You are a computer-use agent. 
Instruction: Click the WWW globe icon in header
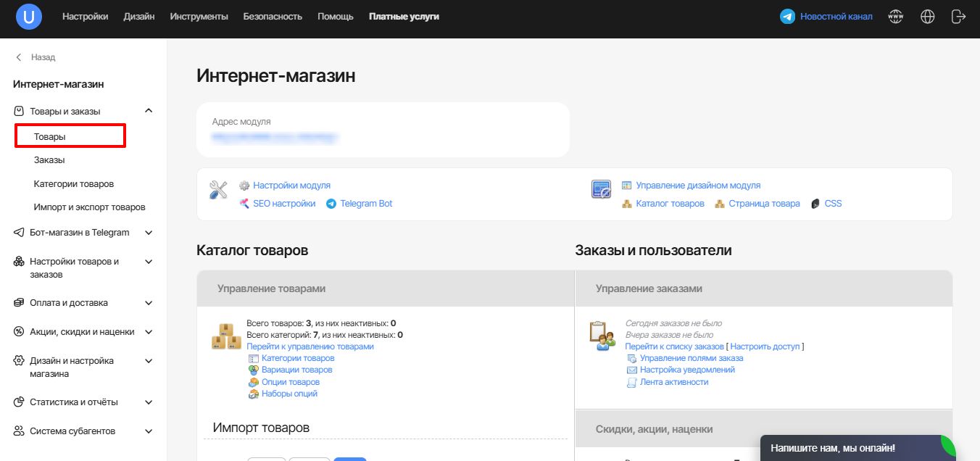[896, 17]
